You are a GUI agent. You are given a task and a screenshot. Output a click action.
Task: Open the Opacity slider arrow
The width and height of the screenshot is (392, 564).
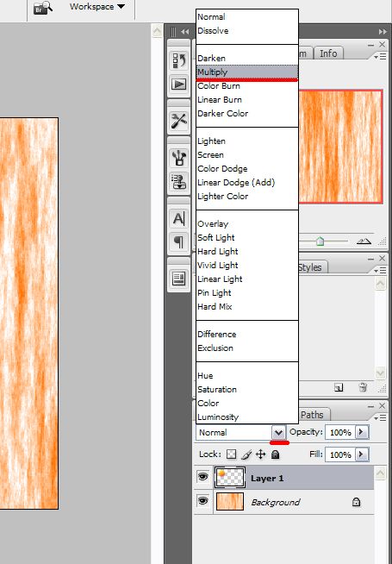(362, 432)
